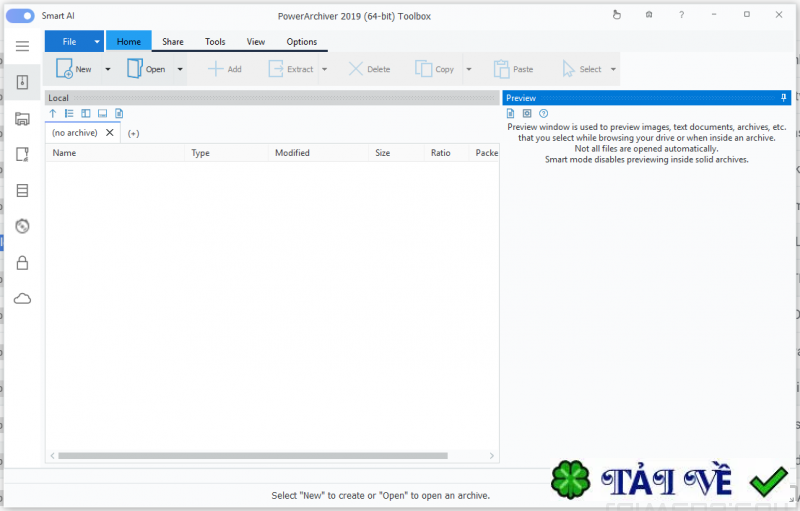This screenshot has height=511, width=800.
Task: Expand the Extract dropdown arrow
Action: (324, 69)
